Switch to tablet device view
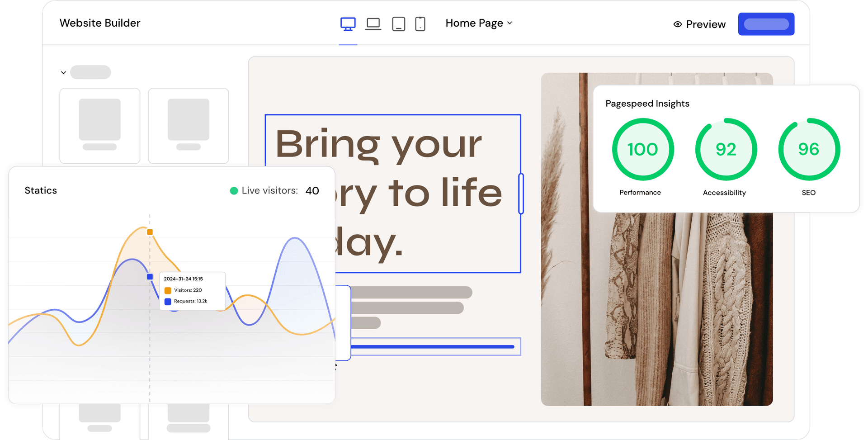Screen dimensions: 868x440 click(398, 24)
